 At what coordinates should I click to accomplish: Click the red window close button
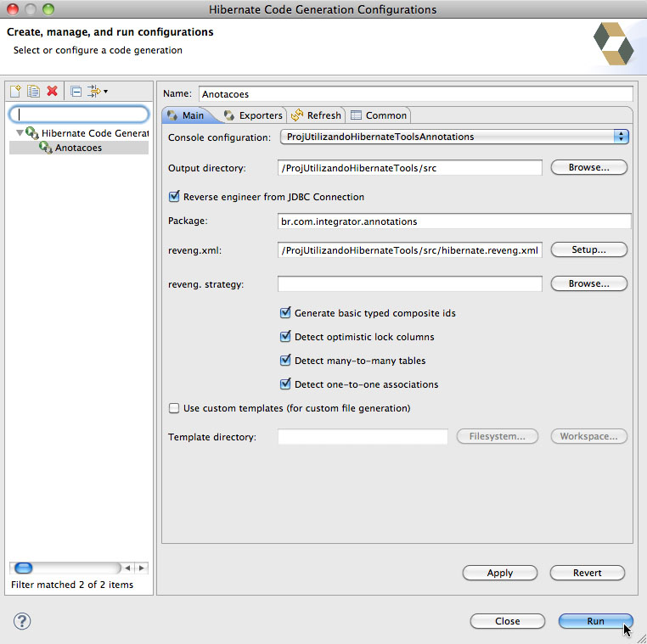(x=13, y=9)
